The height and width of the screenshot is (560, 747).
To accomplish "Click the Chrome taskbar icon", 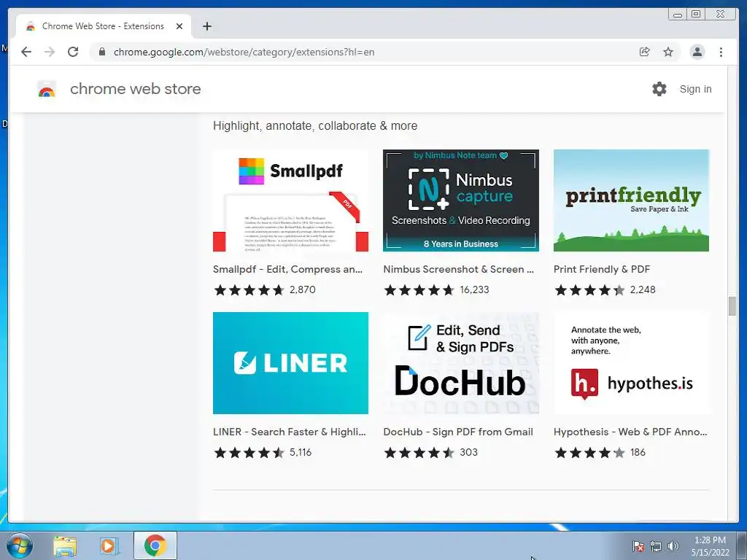I will (x=155, y=545).
